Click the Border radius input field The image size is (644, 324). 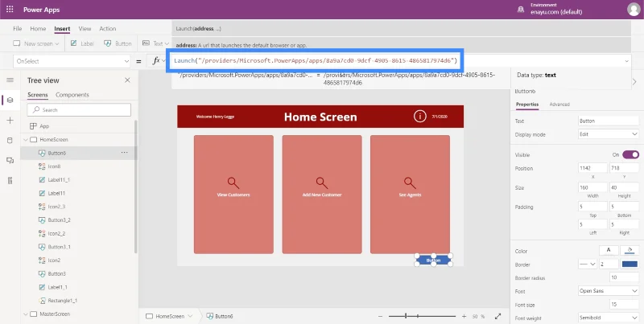[x=625, y=277]
